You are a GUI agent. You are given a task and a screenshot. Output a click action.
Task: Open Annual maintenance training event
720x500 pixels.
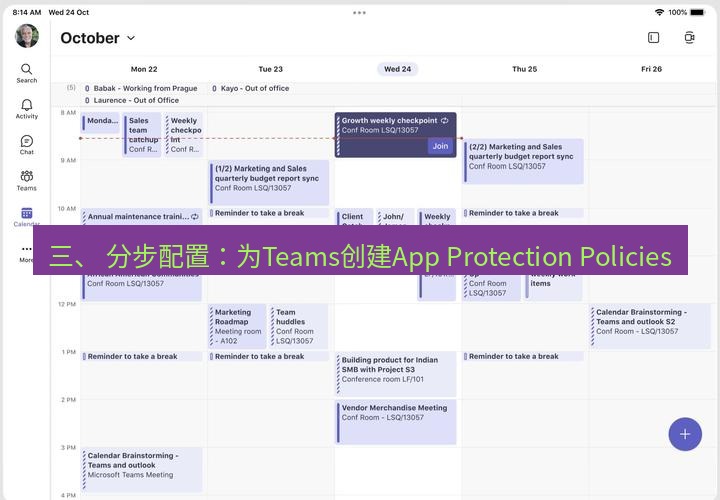(x=142, y=216)
